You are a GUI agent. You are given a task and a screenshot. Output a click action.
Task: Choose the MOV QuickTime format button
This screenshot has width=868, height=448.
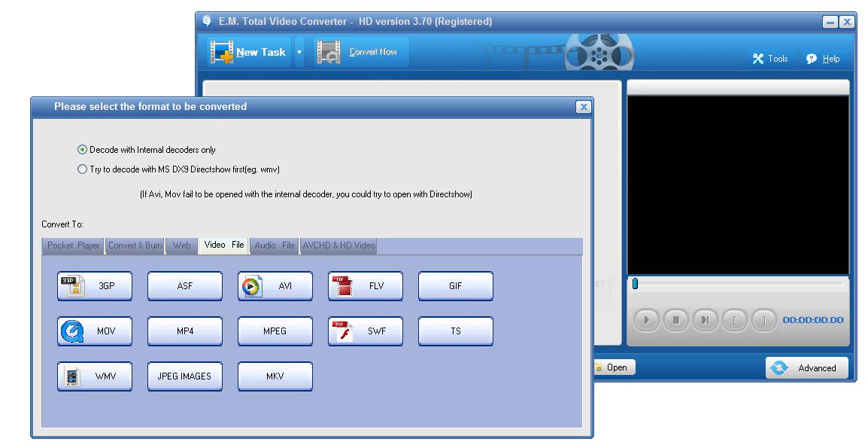tap(95, 331)
